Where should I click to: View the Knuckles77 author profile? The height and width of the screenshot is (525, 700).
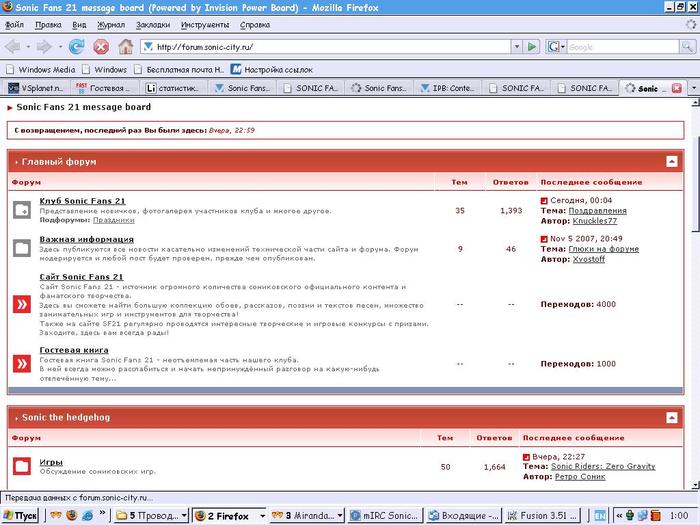click(595, 221)
